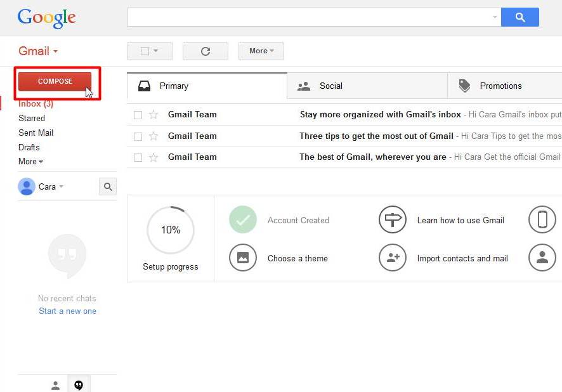Click 'Import contacts and mail' link
This screenshot has height=392, width=562.
click(x=462, y=258)
